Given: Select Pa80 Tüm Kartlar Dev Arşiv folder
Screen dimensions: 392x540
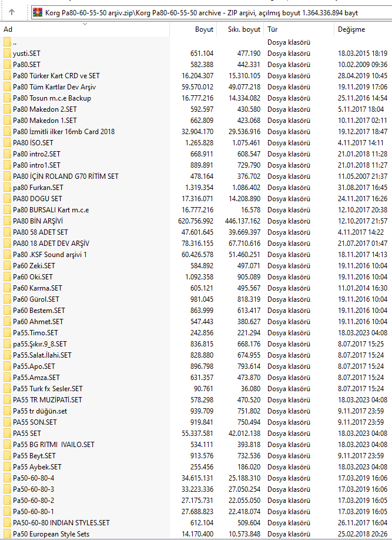Looking at the screenshot, I should (x=54, y=87).
